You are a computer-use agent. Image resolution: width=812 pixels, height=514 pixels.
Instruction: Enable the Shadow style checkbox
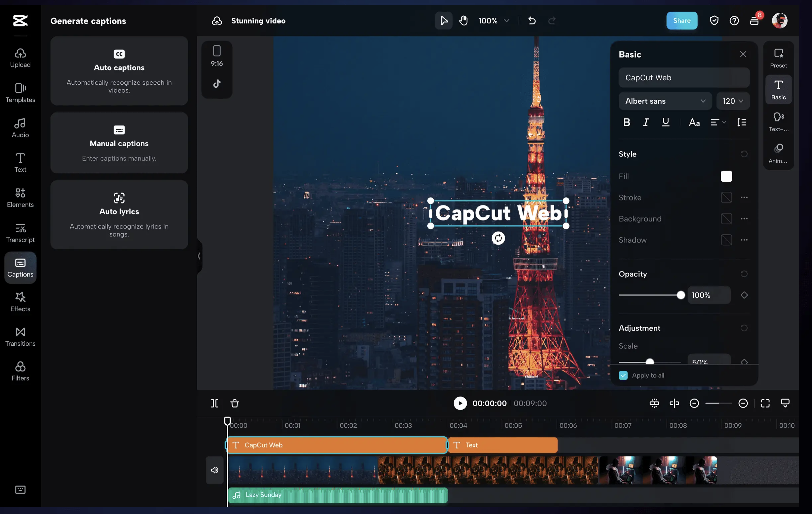click(726, 240)
